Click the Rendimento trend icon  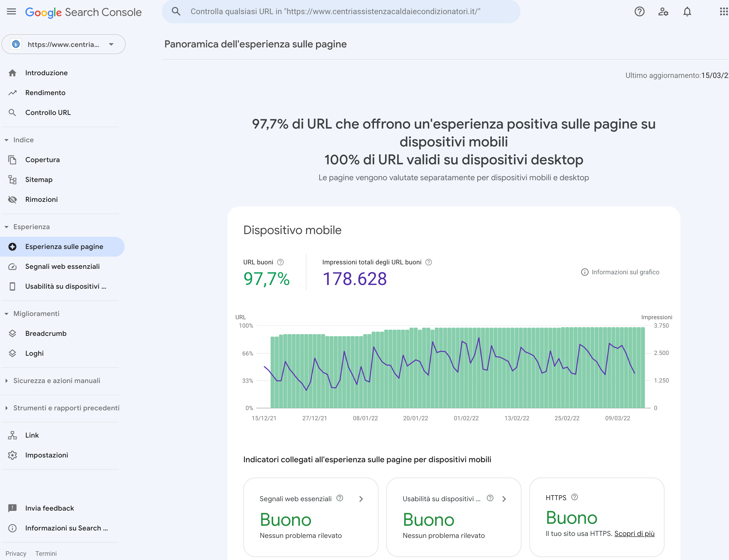coord(12,93)
